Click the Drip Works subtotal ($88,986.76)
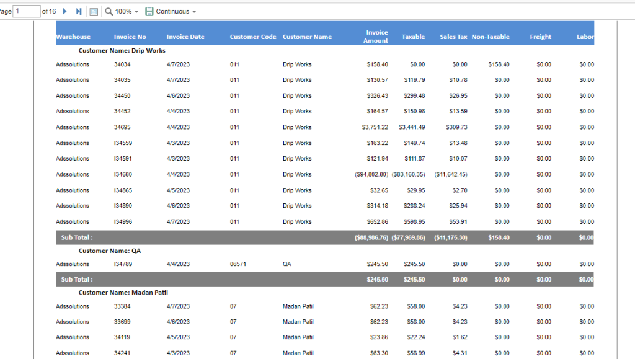This screenshot has width=635, height=364. pos(371,237)
